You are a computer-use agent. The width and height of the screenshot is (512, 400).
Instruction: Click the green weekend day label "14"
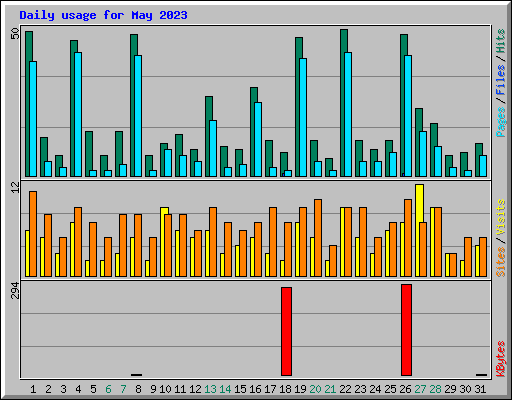225,389
